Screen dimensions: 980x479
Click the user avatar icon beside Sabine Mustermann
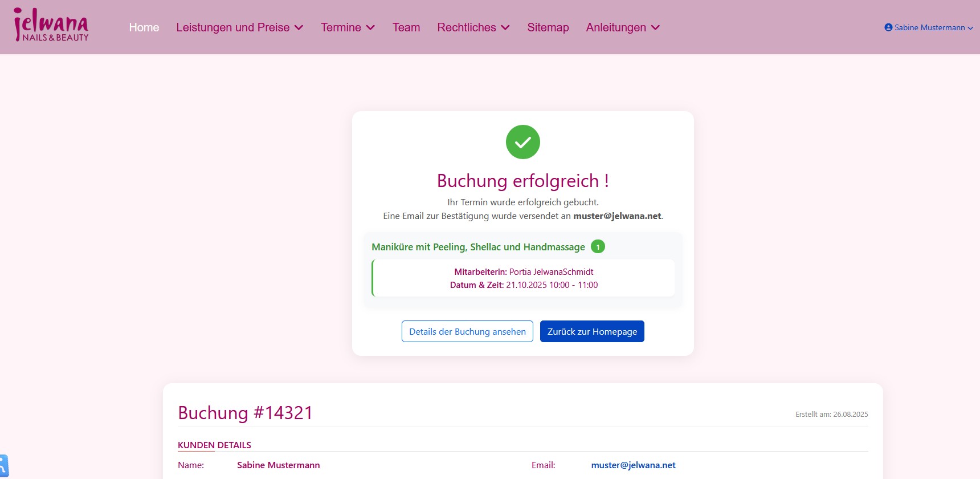[x=888, y=27]
